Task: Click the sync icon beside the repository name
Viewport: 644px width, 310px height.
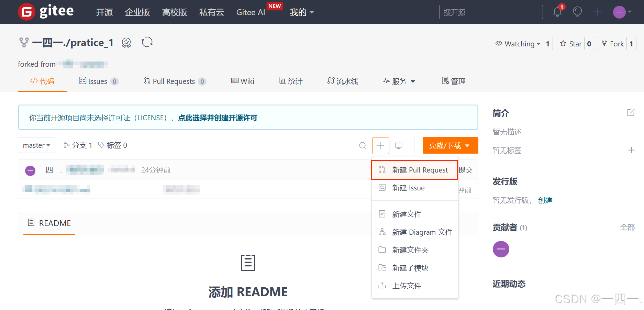Action: tap(147, 42)
